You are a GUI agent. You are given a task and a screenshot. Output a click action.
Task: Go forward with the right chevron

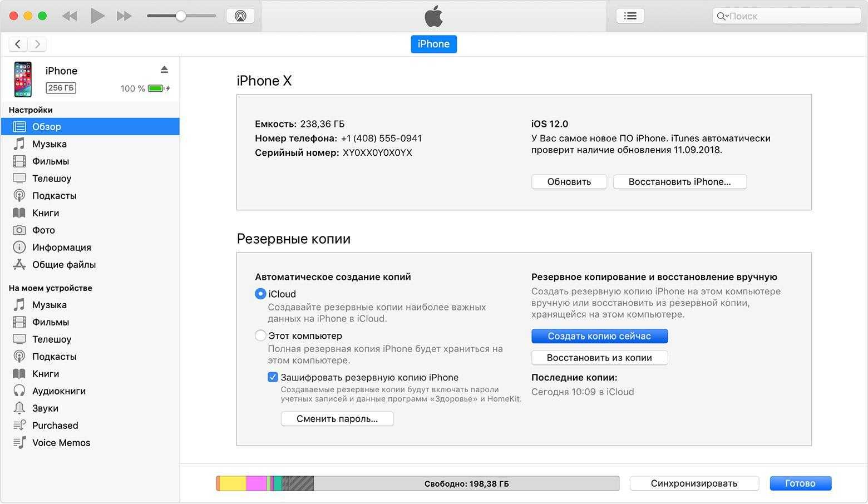pos(37,44)
